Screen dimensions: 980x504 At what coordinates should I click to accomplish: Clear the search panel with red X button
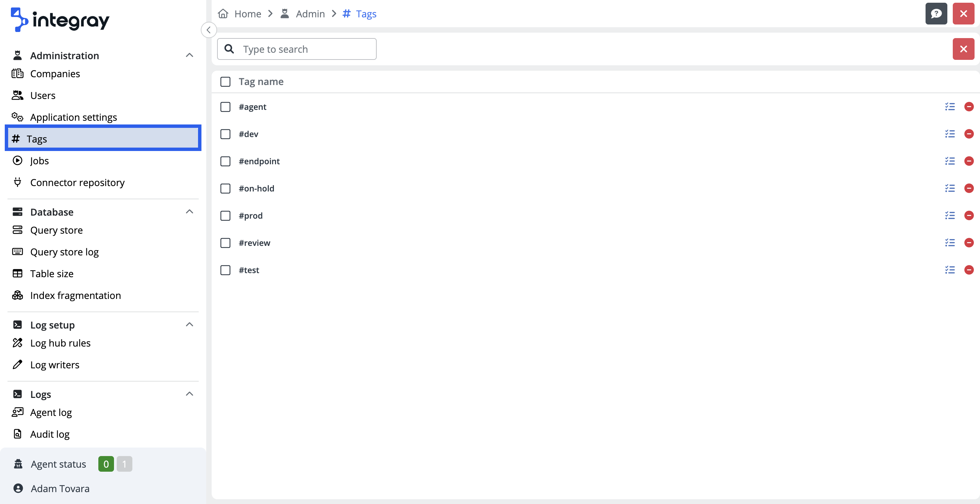pos(963,49)
